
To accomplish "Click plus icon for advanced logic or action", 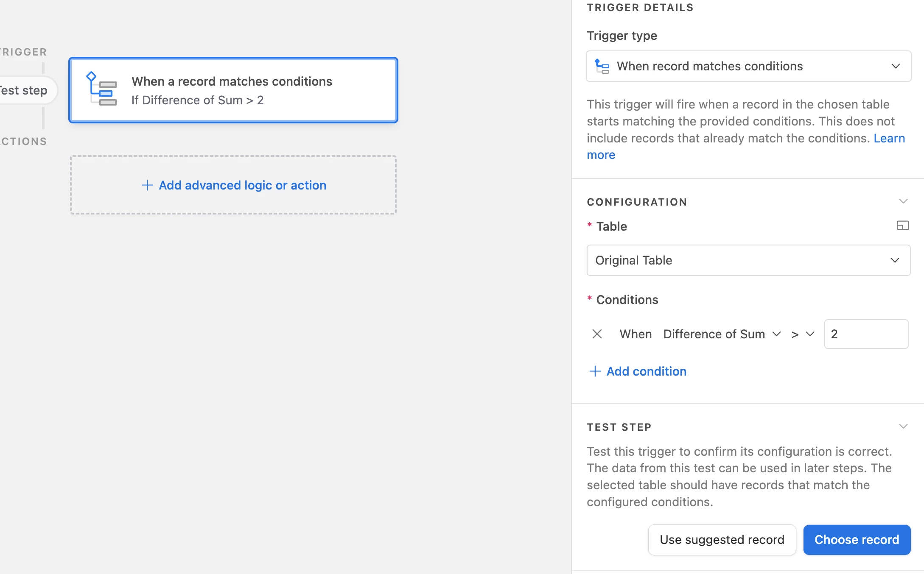I will tap(147, 185).
